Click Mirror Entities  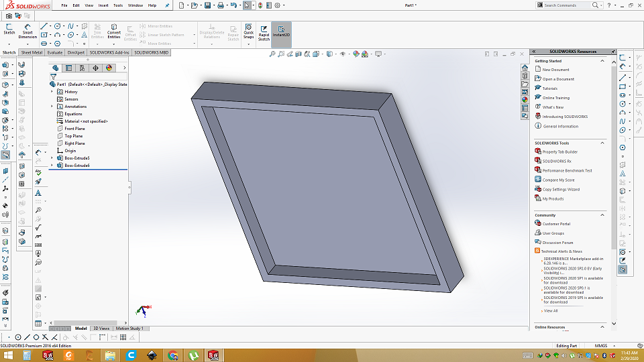tap(156, 26)
